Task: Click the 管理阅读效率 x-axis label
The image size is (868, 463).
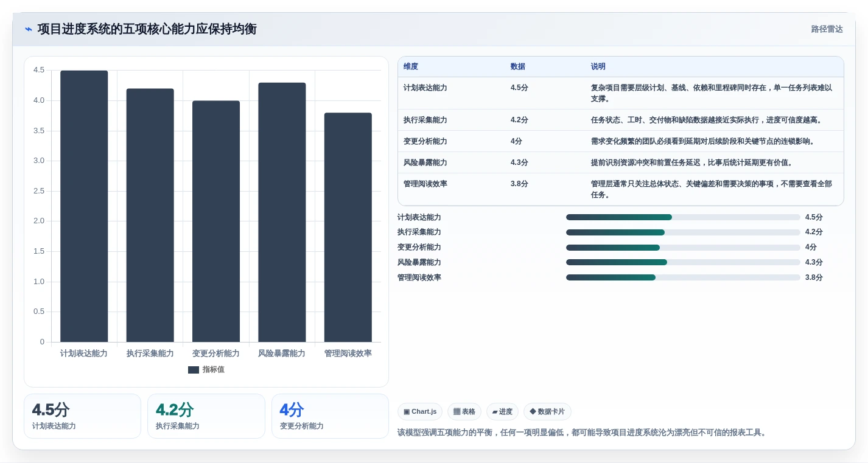Action: pyautogui.click(x=348, y=353)
